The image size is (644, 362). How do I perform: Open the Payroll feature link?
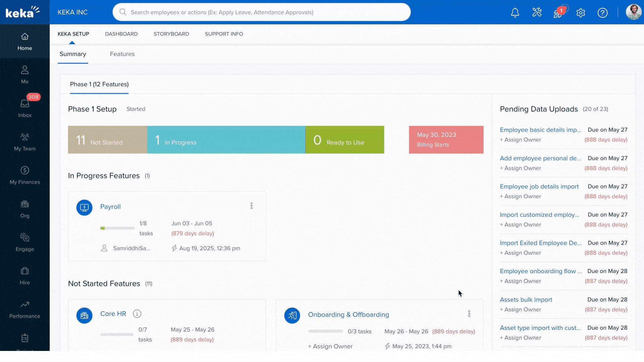(110, 207)
